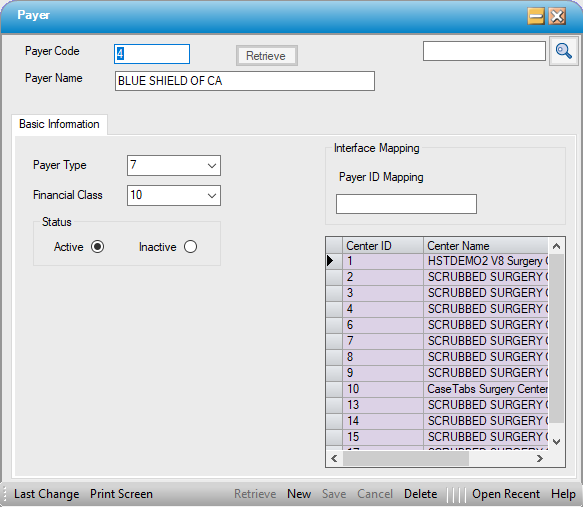583x507 pixels.
Task: Minimize the Payer window
Action: 536,16
